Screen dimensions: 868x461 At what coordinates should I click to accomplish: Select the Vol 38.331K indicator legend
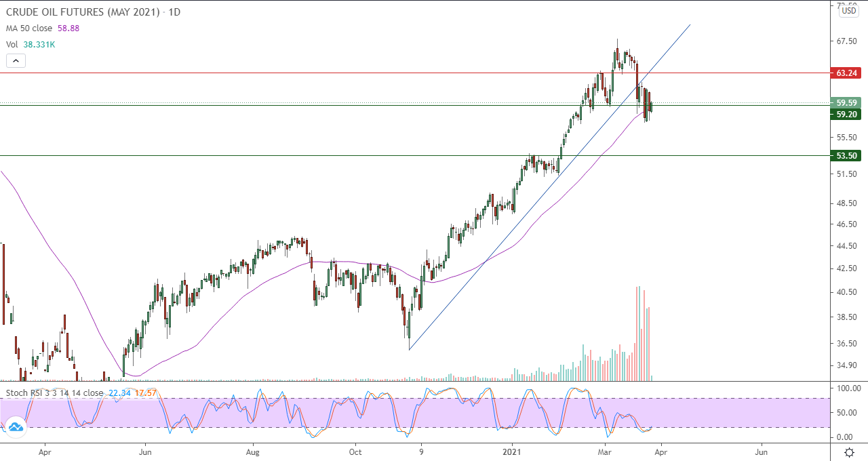(32, 44)
